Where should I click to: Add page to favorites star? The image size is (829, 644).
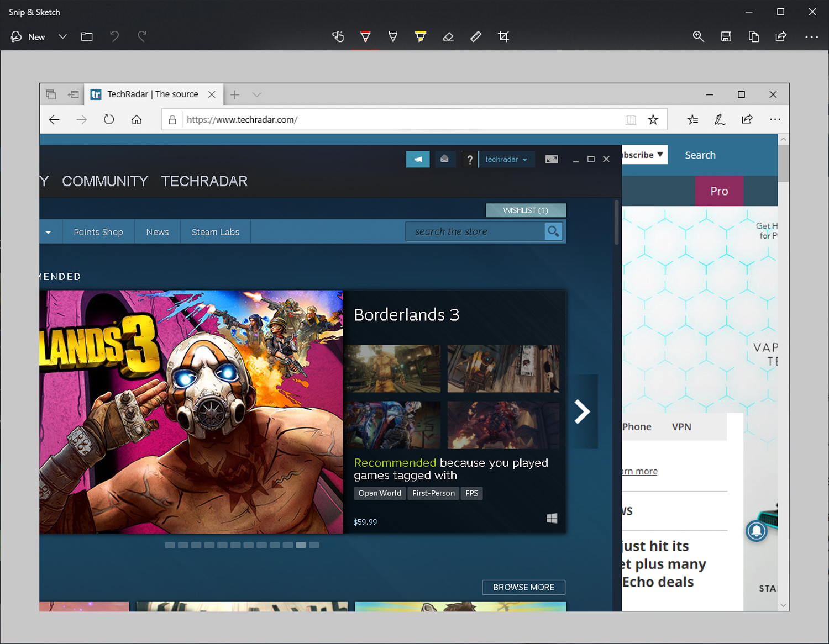653,120
